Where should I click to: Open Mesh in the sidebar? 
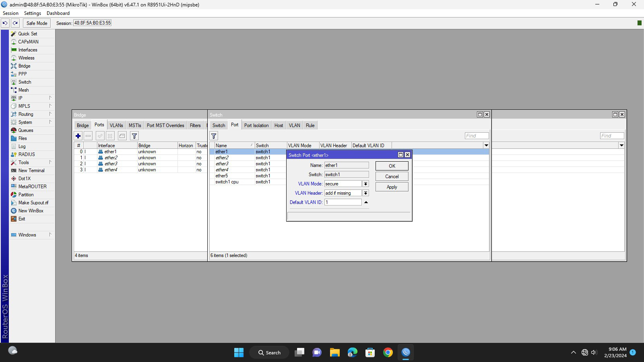click(x=23, y=90)
